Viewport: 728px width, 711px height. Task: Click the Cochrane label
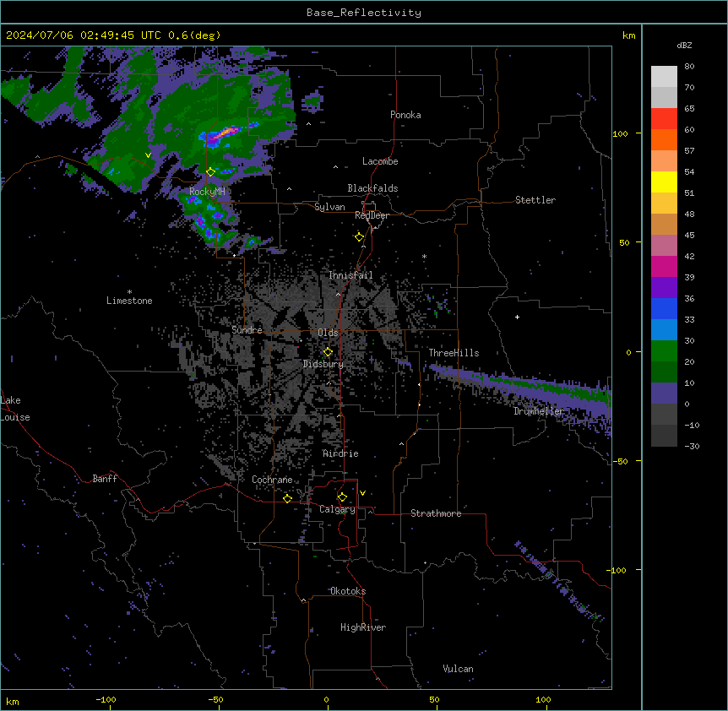[x=272, y=480]
